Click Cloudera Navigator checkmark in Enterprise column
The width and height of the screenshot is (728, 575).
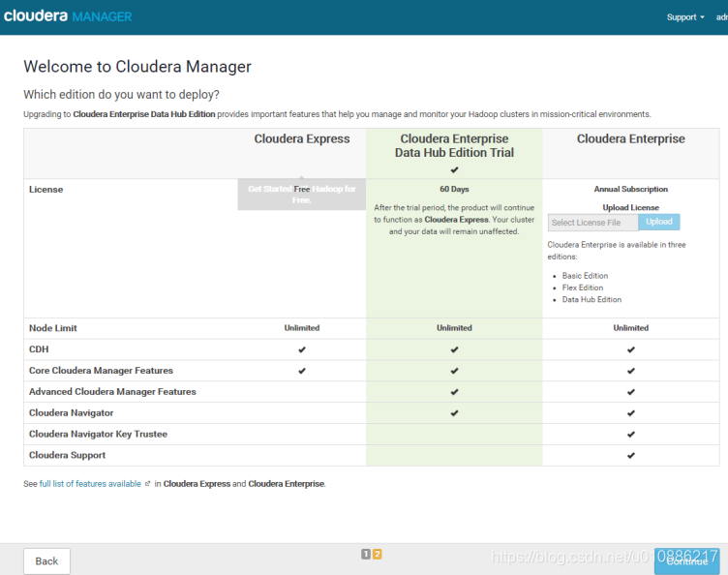630,413
